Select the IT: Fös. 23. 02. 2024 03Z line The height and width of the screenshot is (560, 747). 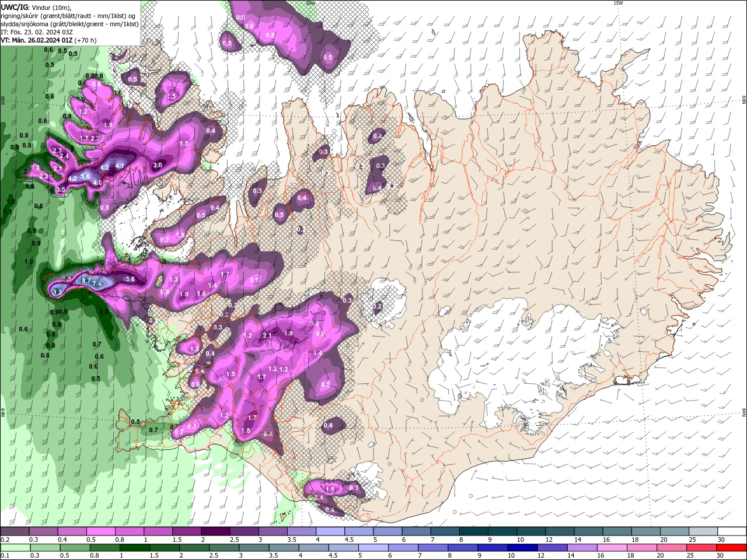tap(37, 32)
